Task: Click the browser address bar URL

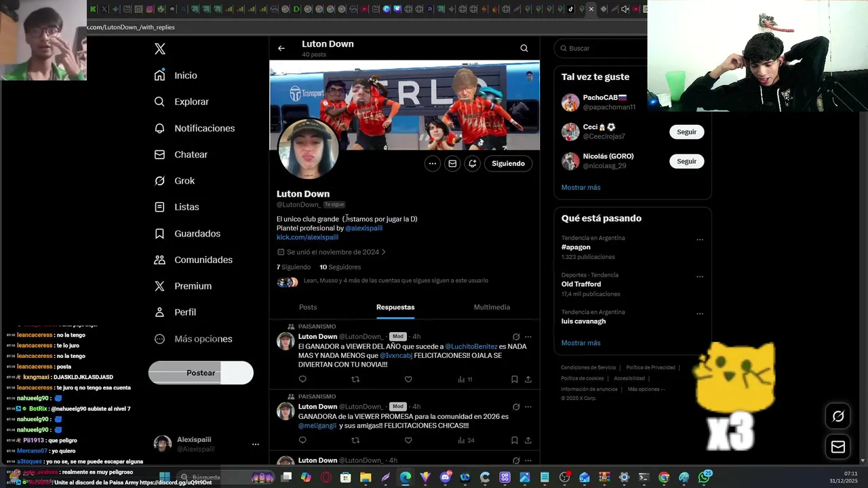Action: 131,27
